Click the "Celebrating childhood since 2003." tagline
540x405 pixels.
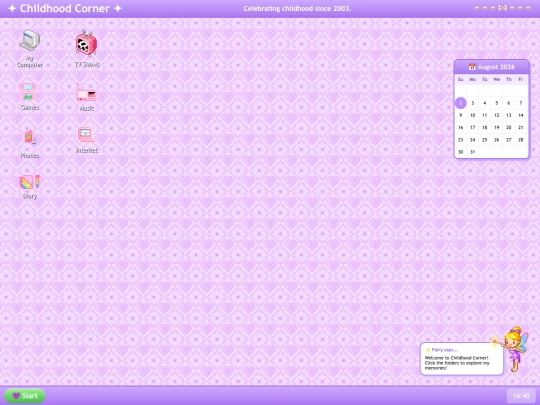coord(297,9)
